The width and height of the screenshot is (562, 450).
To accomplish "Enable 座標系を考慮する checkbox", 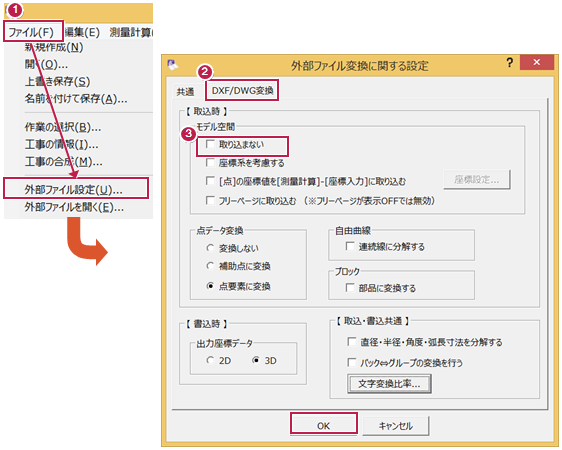I will point(210,163).
